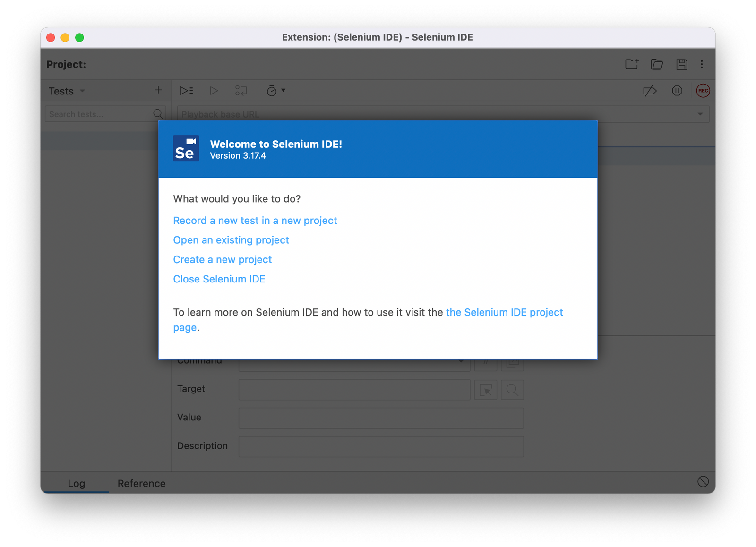Click the Pause on exceptions toggle
Viewport: 756px width, 547px height.
click(x=677, y=91)
